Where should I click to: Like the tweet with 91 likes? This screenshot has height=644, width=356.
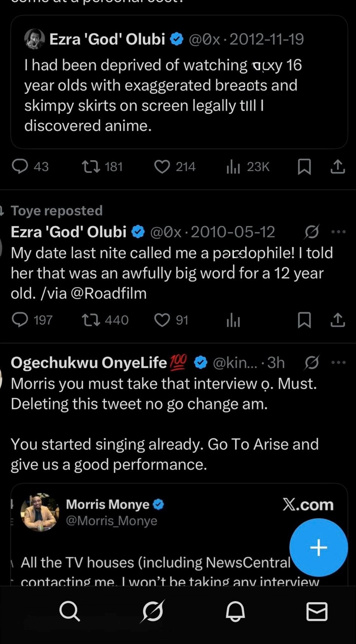(x=162, y=320)
